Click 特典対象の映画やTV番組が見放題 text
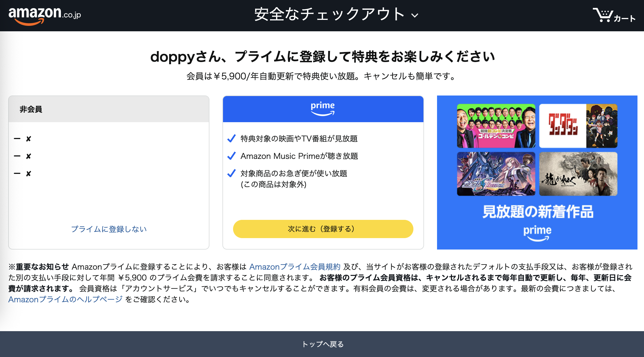 (299, 139)
